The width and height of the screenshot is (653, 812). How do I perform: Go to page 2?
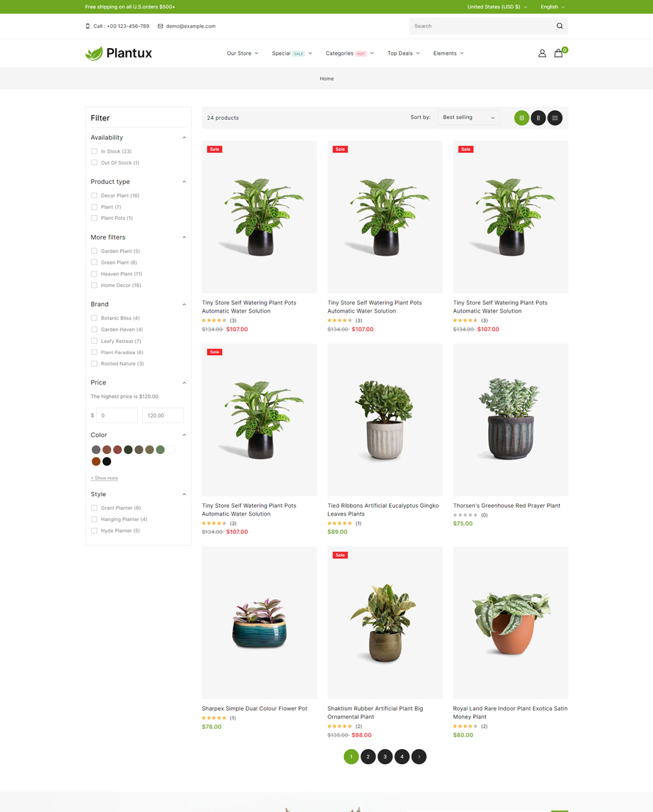(x=368, y=757)
